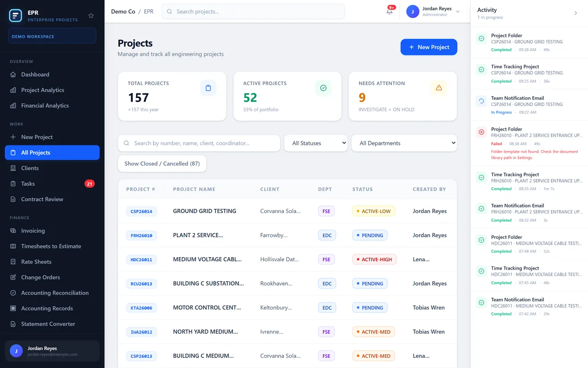Click the Tasks badge showing 21

pyautogui.click(x=90, y=184)
